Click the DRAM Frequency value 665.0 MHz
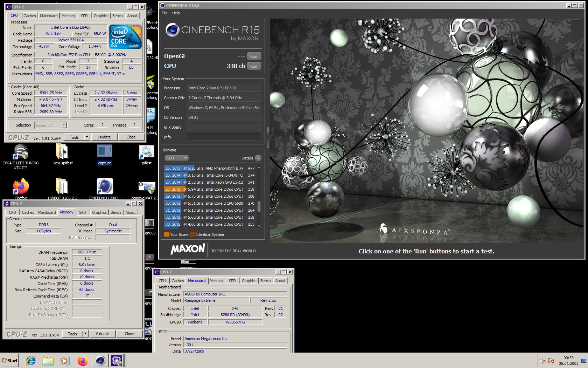This screenshot has width=588, height=368. [x=87, y=252]
